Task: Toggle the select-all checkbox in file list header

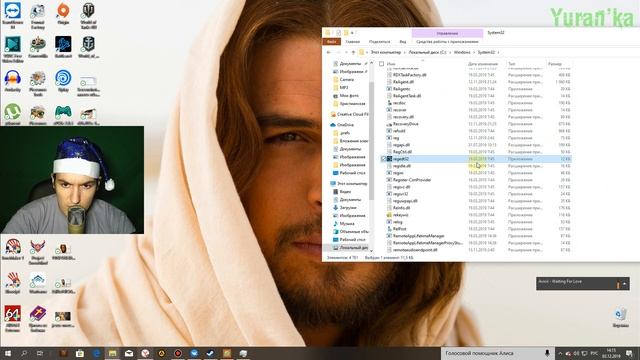Action: pos(382,64)
